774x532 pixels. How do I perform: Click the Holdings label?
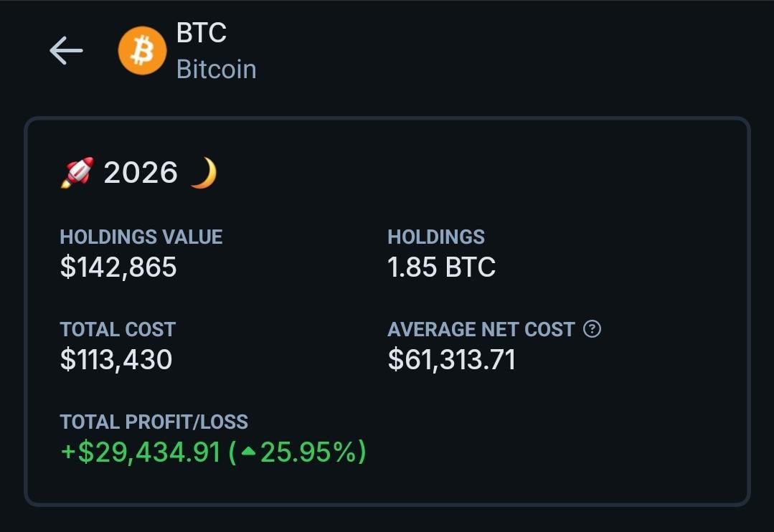click(436, 237)
